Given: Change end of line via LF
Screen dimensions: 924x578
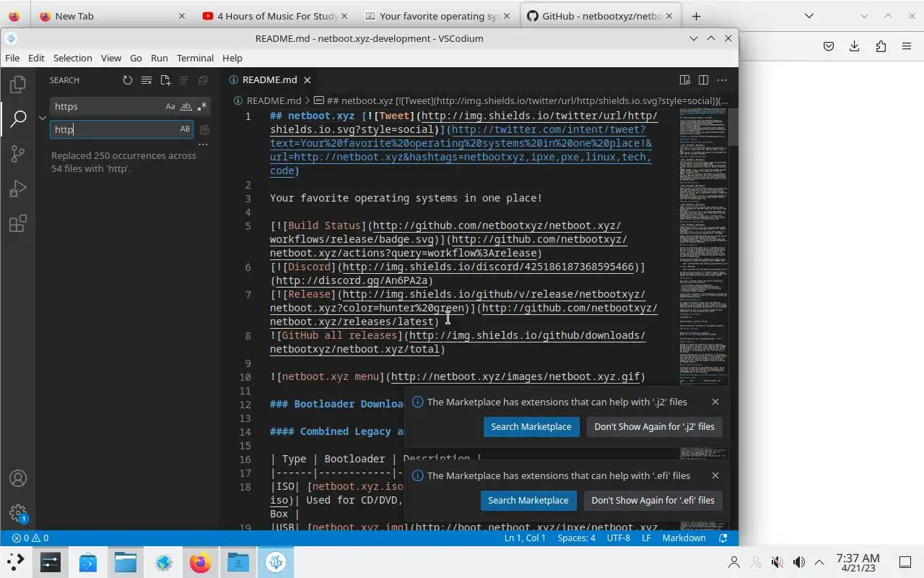Looking at the screenshot, I should point(646,538).
